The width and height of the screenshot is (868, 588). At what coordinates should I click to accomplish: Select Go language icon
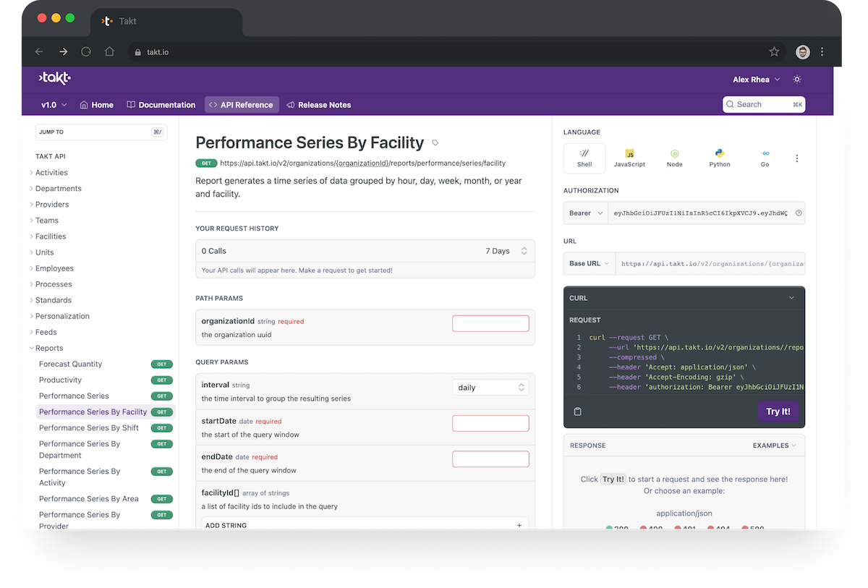765,158
